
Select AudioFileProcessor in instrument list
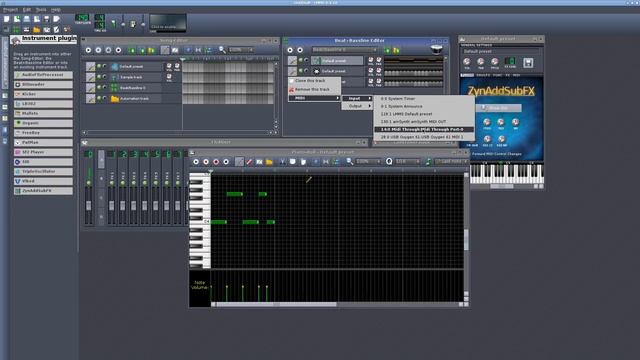(43, 75)
